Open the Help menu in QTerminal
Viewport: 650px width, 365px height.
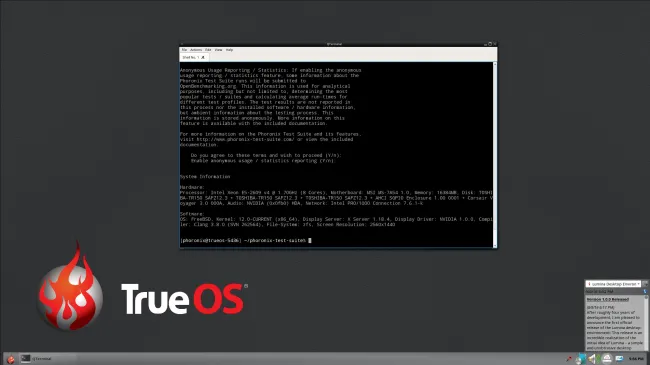point(229,50)
